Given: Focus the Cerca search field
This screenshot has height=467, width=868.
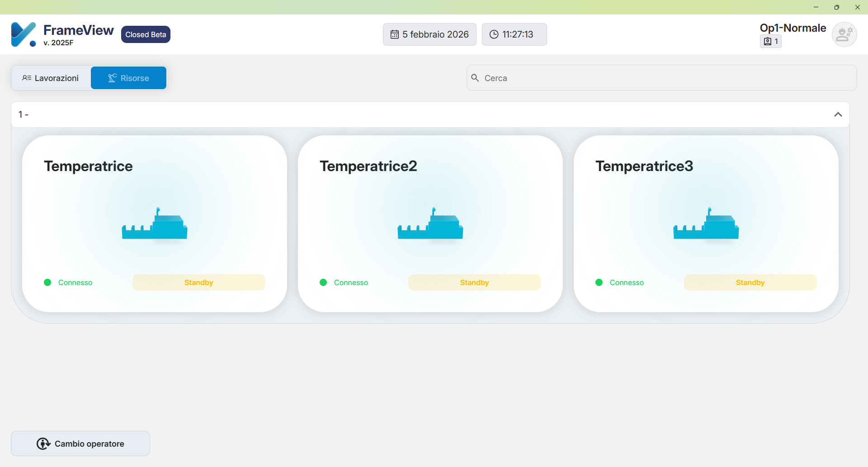Looking at the screenshot, I should tap(662, 78).
